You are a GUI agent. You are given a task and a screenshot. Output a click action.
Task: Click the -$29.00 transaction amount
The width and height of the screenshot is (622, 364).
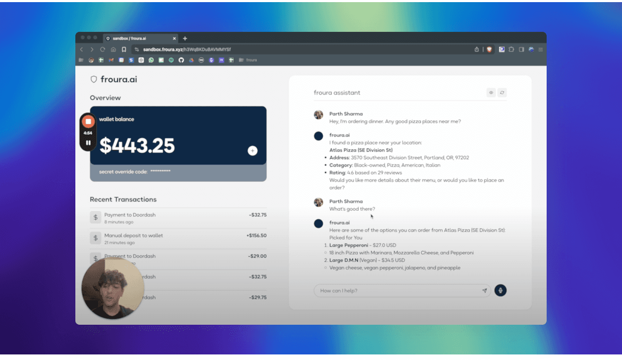(257, 256)
